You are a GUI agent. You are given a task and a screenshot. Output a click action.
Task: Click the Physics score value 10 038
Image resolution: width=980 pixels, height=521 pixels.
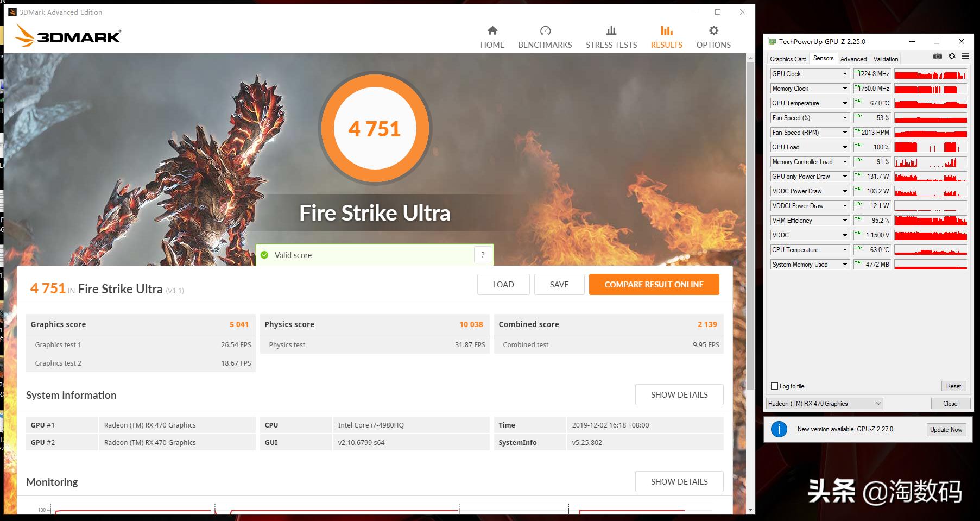coord(471,324)
